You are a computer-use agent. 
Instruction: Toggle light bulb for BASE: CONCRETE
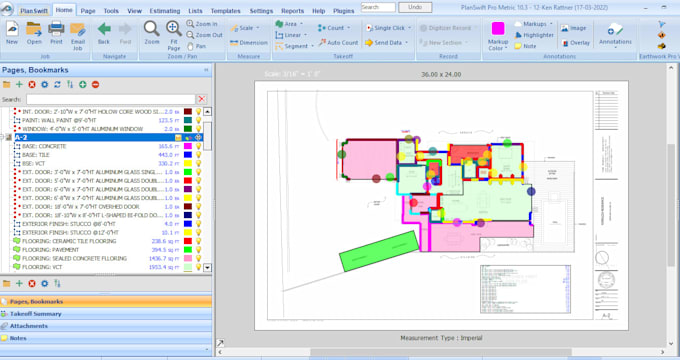point(198,146)
